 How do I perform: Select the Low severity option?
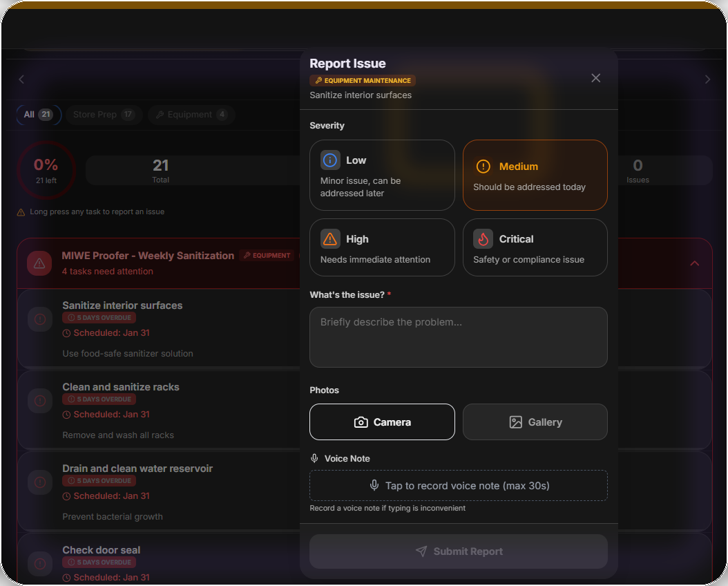(382, 175)
